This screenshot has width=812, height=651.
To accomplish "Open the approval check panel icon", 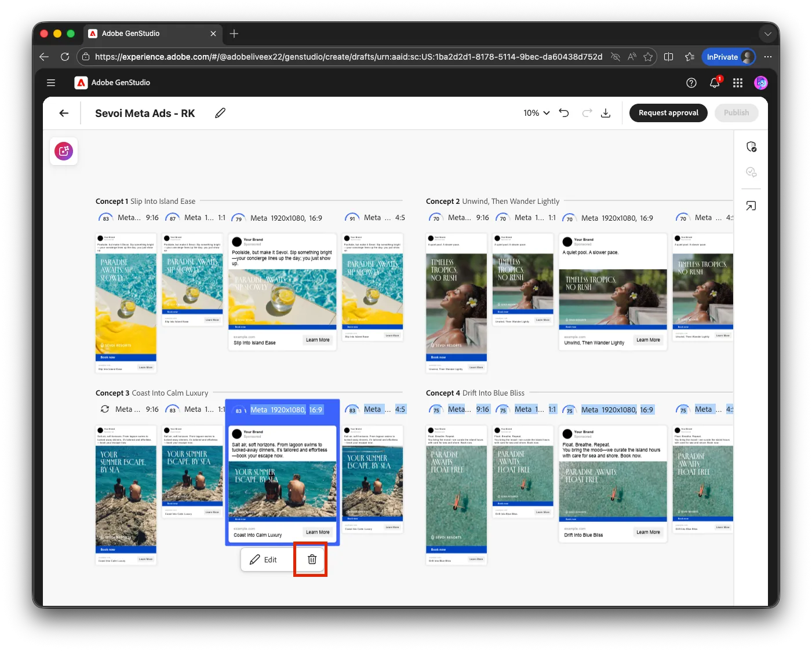I will point(751,172).
